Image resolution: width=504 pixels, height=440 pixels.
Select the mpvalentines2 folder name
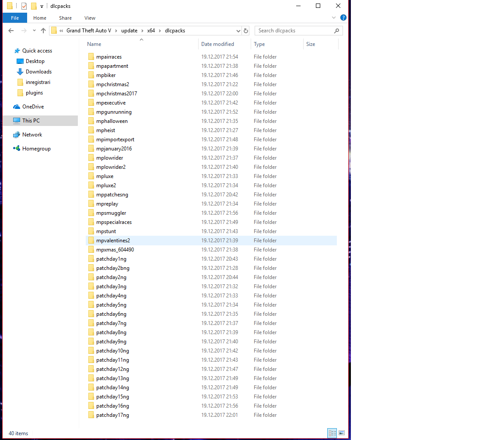(x=113, y=241)
